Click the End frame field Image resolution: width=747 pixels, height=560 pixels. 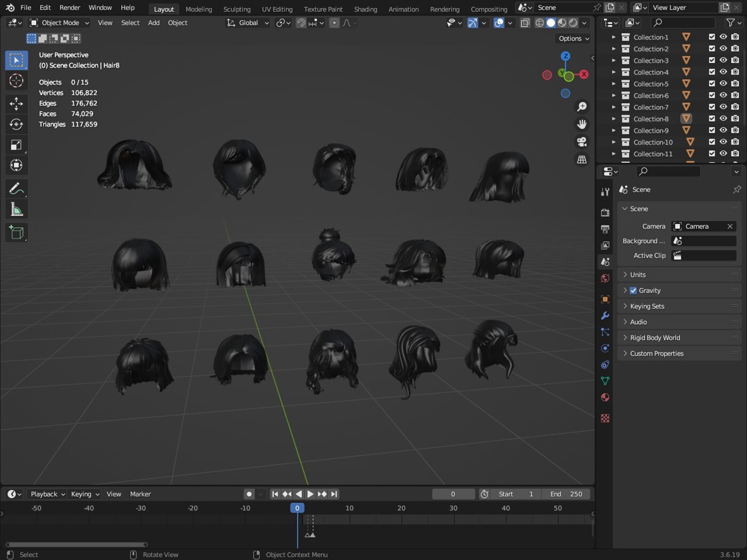click(566, 494)
